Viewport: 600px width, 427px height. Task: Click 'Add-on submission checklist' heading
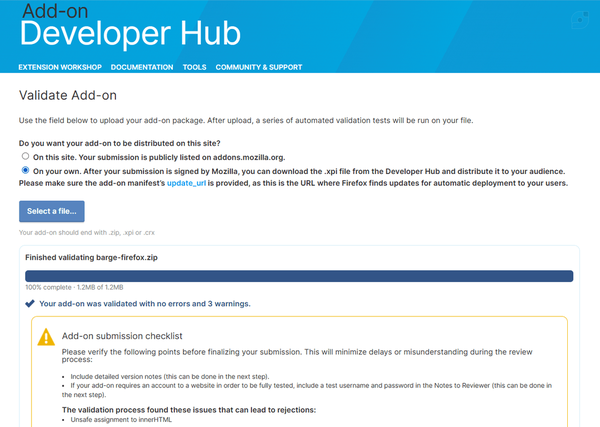pyautogui.click(x=122, y=336)
